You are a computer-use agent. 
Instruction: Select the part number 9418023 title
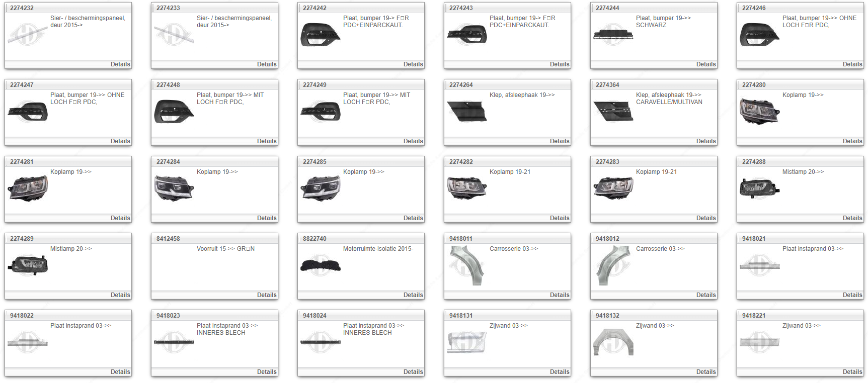click(x=168, y=316)
